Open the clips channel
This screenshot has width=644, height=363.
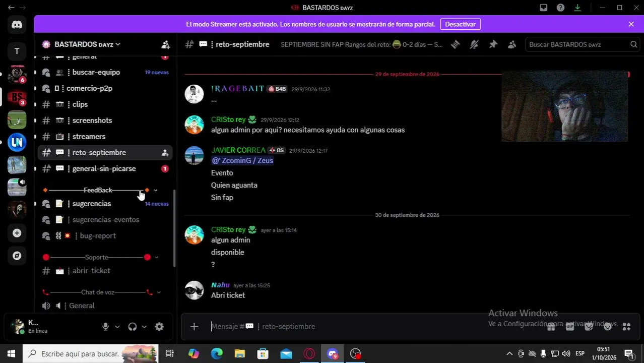(105, 104)
